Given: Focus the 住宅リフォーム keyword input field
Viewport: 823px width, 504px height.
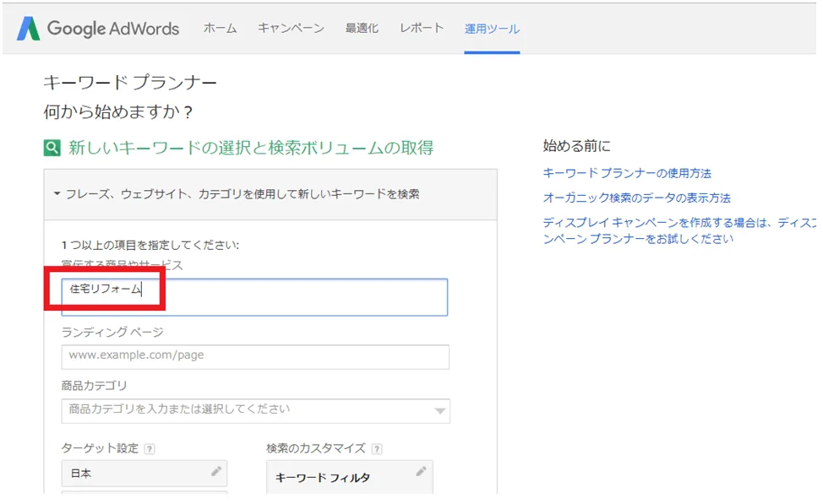Looking at the screenshot, I should [x=254, y=297].
